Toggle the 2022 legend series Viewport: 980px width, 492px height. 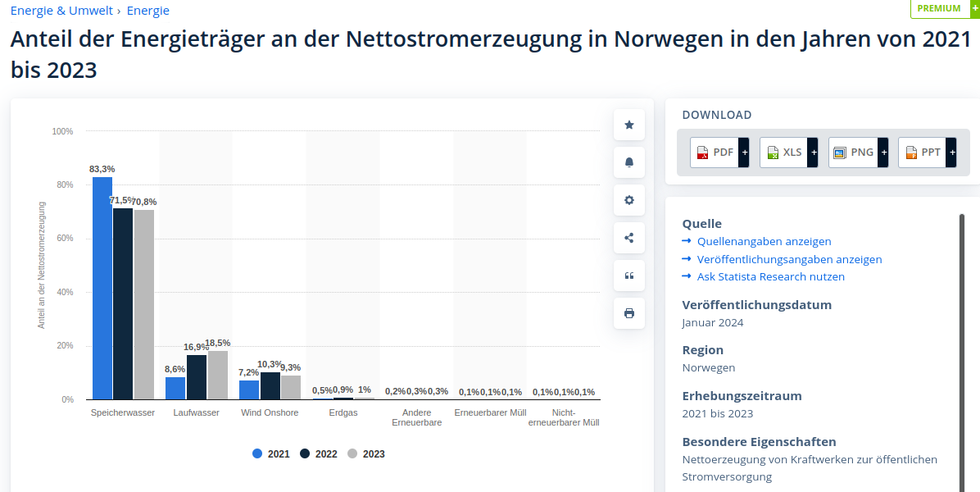(319, 454)
